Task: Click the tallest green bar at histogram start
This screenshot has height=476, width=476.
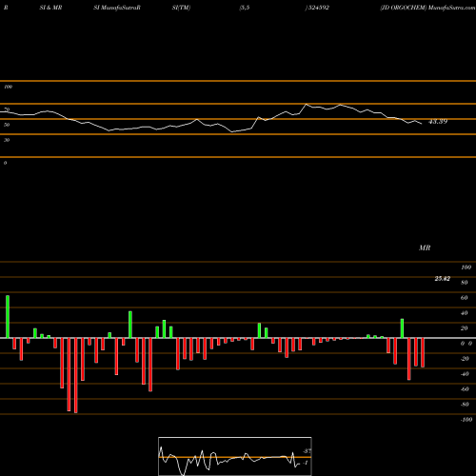Action: coord(8,316)
